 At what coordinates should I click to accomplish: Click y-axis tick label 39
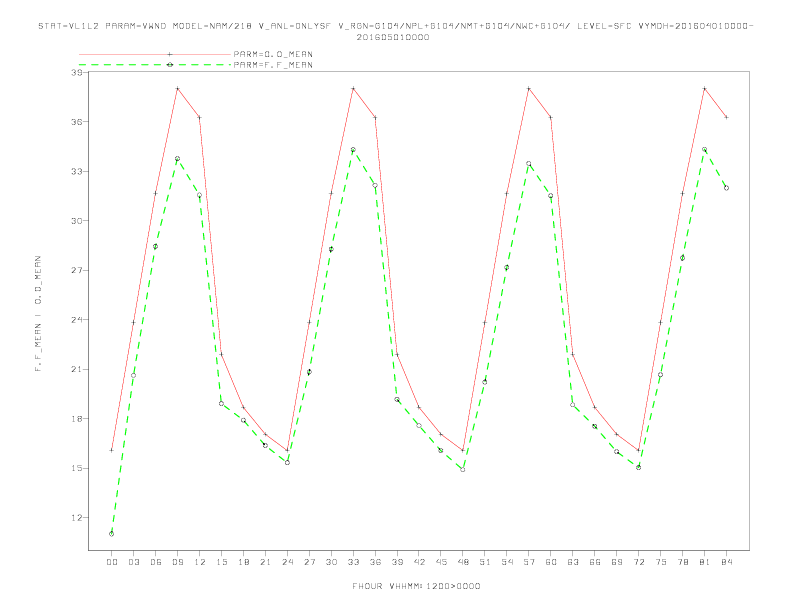[77, 72]
